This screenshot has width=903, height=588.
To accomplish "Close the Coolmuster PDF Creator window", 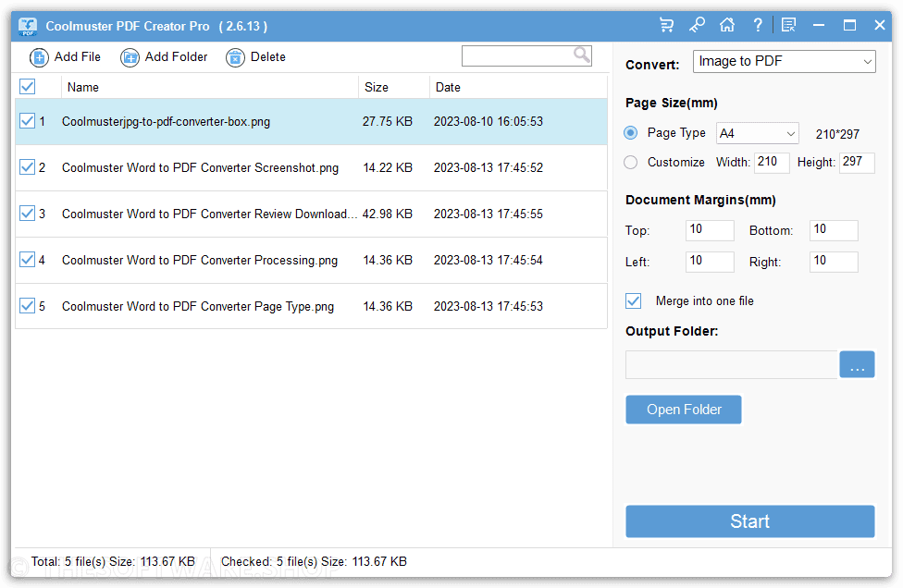I will (x=879, y=25).
